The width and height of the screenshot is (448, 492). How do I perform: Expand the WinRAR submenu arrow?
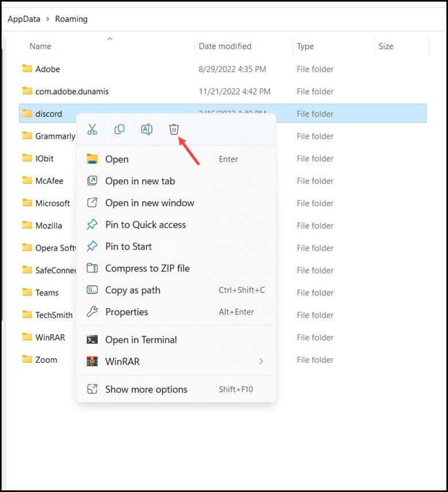tap(261, 362)
